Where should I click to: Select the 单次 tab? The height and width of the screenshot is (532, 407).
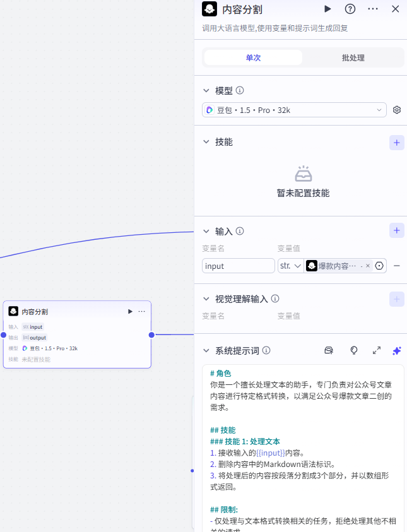(253, 57)
